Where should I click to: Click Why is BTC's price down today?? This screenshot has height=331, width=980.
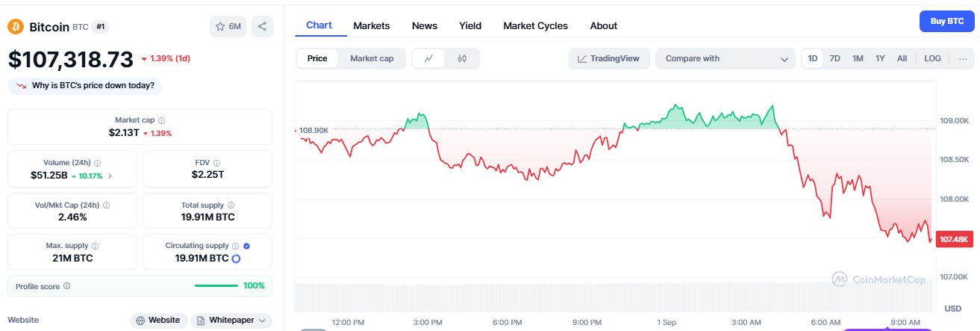pos(85,86)
